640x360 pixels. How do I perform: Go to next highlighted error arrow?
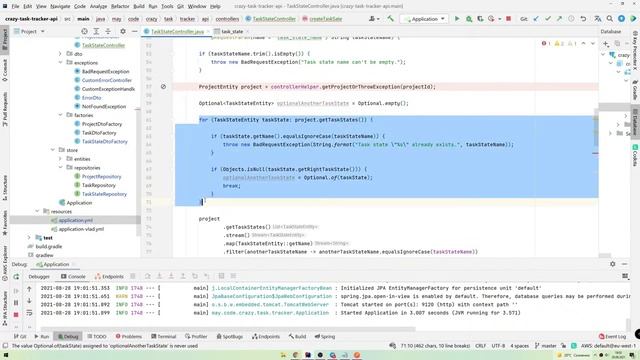(x=593, y=43)
